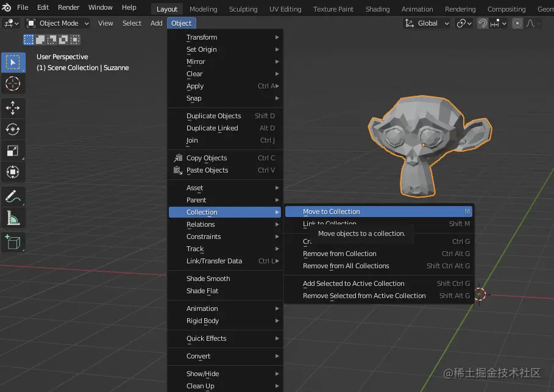
Task: Select the Rotate tool
Action: click(x=13, y=129)
